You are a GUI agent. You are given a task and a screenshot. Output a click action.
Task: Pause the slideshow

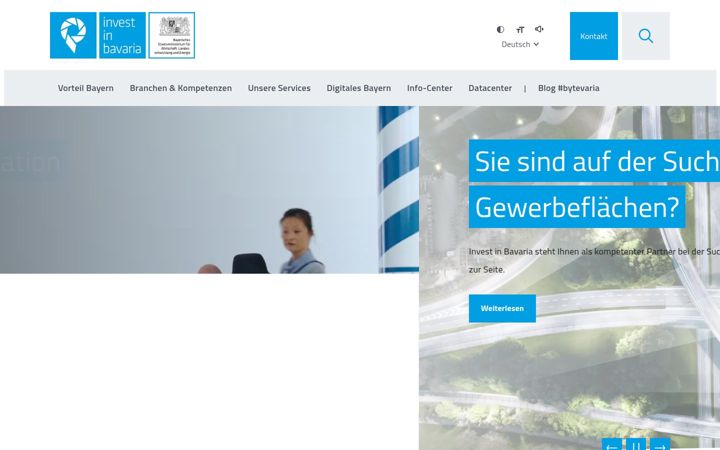[x=636, y=444]
